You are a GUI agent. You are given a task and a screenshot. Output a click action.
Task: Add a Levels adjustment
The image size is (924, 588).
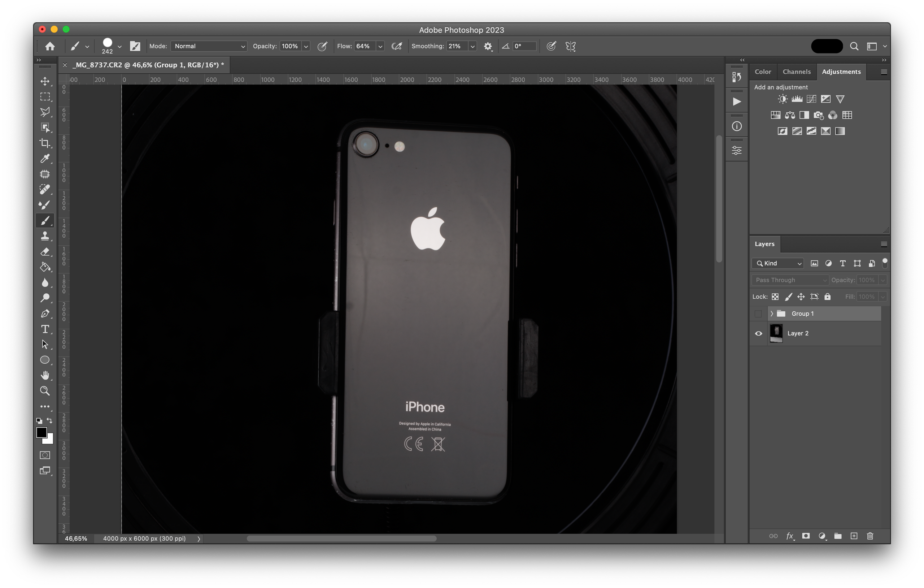pyautogui.click(x=797, y=99)
